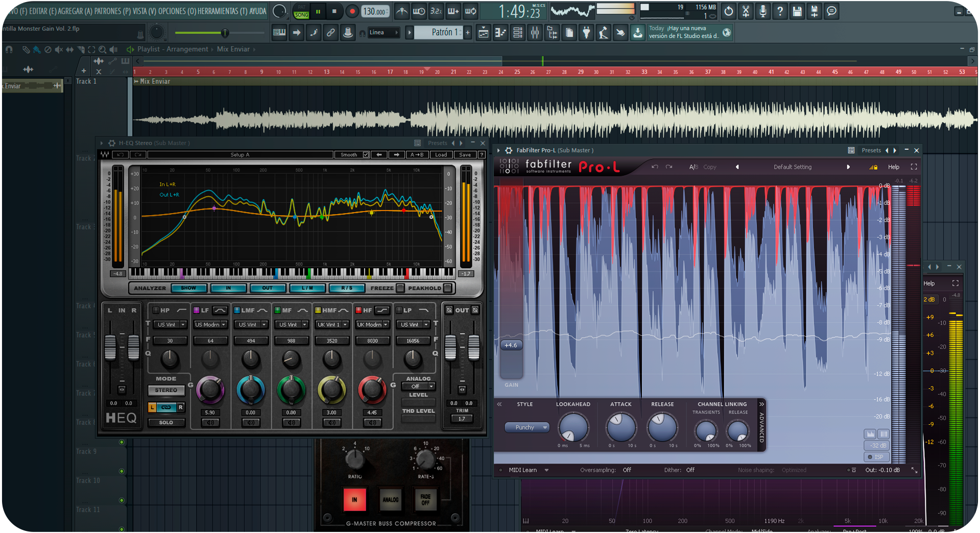Click the stamp tool icon in toolbar

click(x=348, y=33)
